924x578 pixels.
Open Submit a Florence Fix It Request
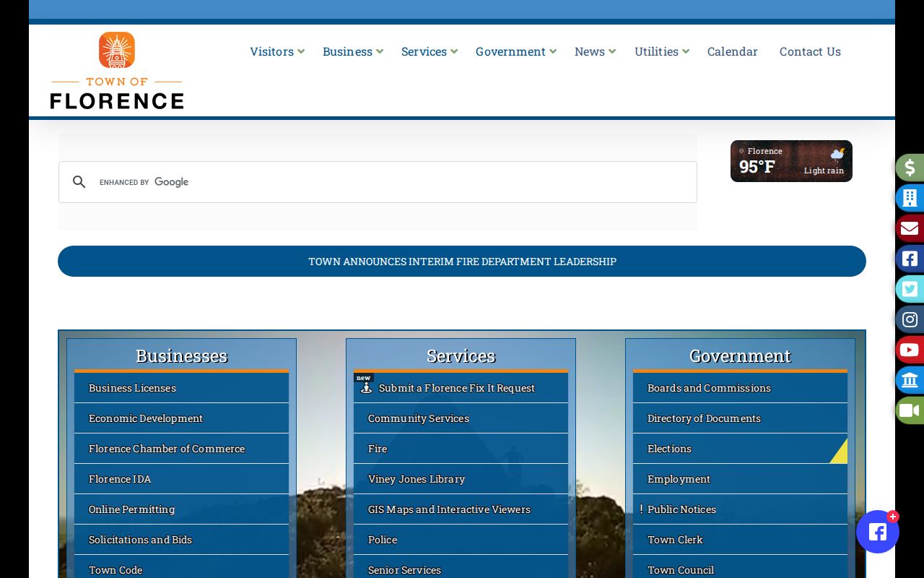click(x=461, y=388)
